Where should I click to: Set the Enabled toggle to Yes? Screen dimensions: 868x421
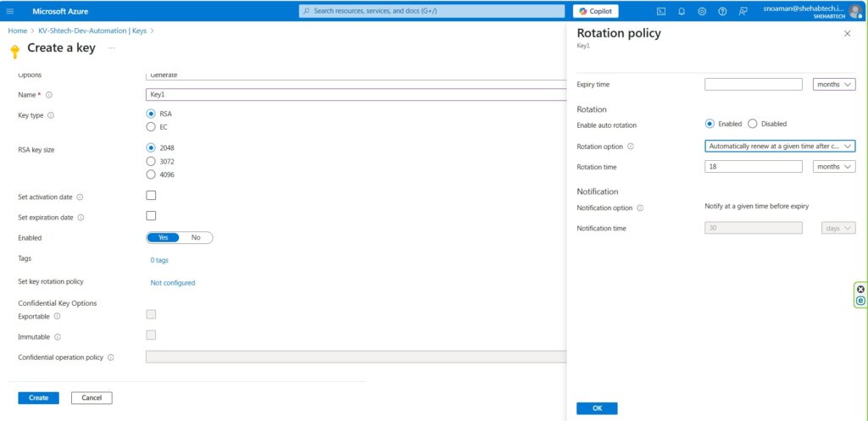pos(163,237)
